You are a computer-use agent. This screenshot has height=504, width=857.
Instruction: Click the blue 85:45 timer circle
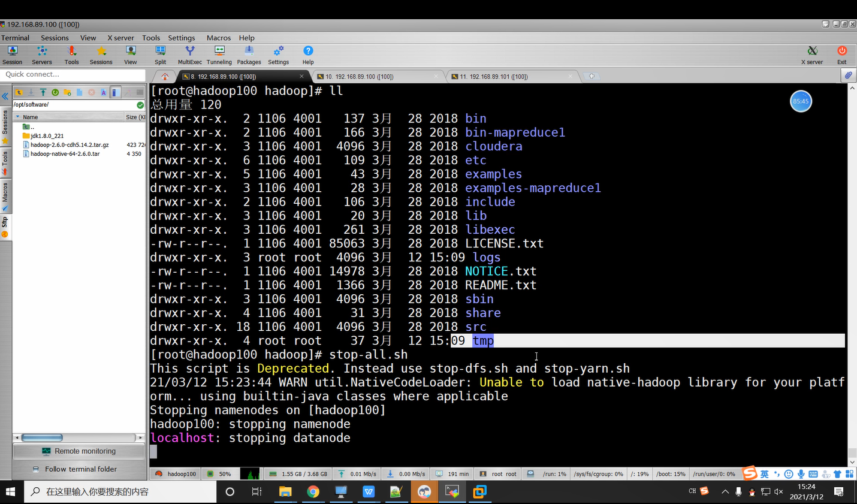coord(801,101)
